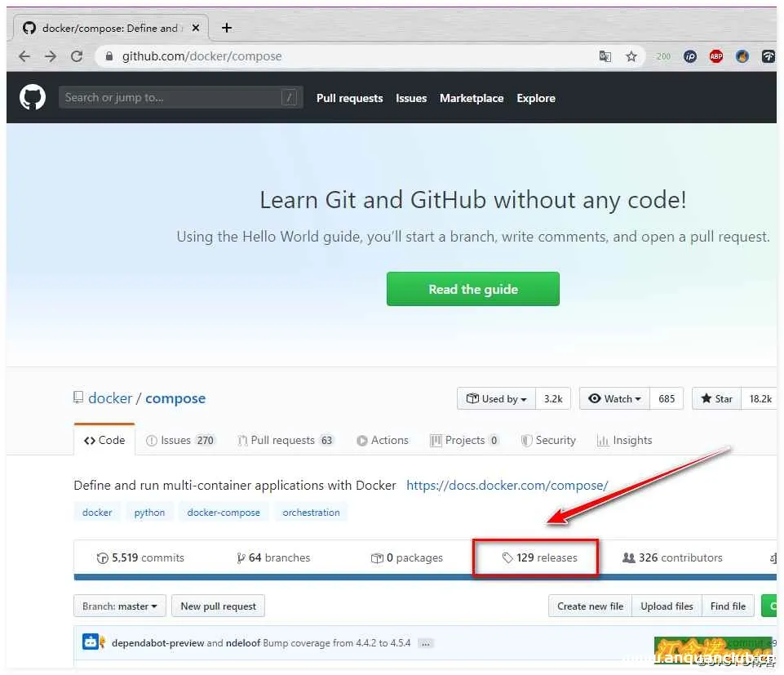The width and height of the screenshot is (784, 675).
Task: Open packages via the package icon
Action: pyautogui.click(x=376, y=557)
